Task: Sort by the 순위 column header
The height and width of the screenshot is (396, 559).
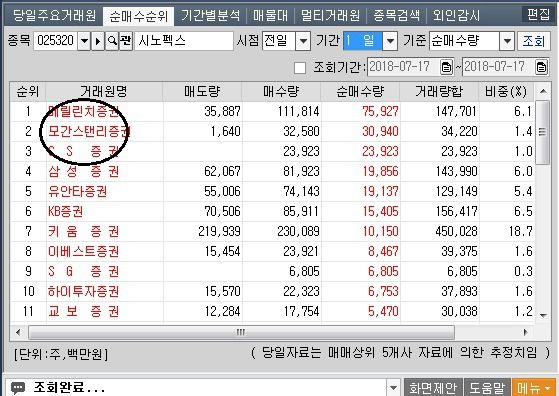Action: click(28, 92)
